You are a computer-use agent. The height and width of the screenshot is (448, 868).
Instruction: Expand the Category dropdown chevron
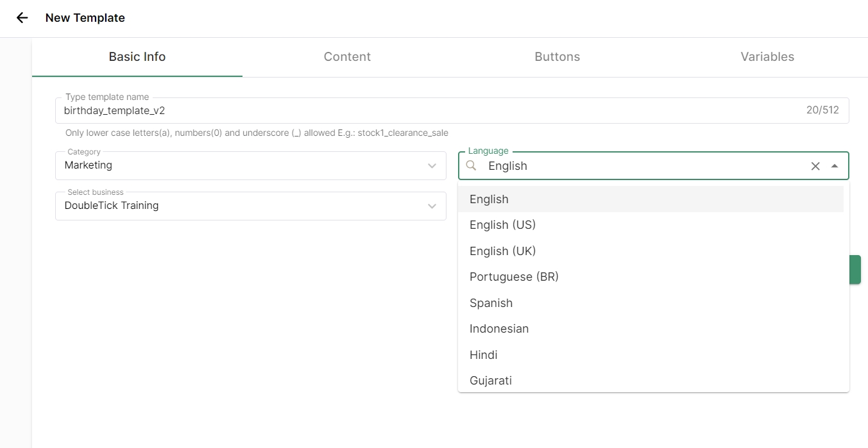point(432,166)
